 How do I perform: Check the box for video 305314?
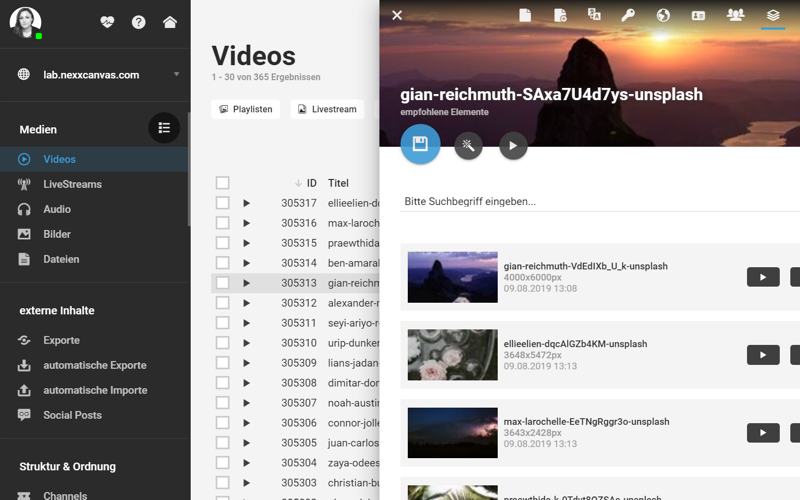222,263
